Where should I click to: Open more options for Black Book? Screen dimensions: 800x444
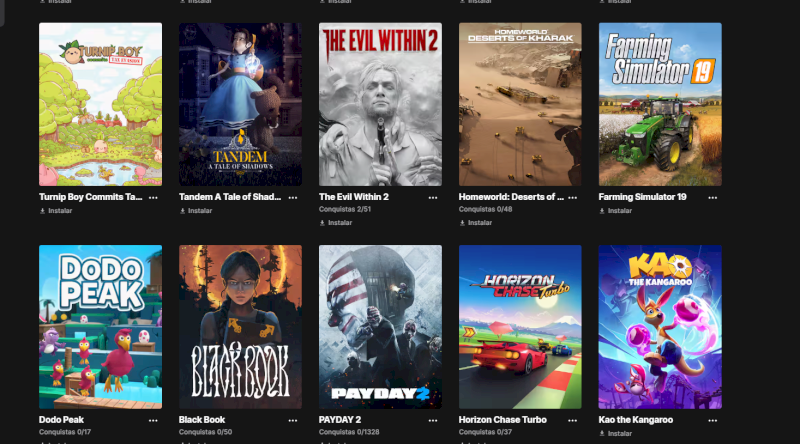pos(293,421)
